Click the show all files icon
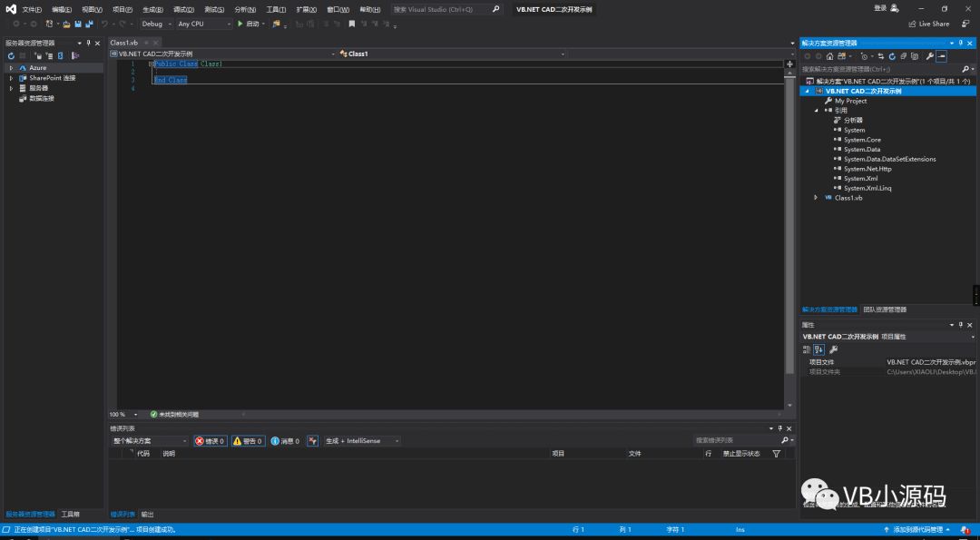This screenshot has height=540, width=980. (915, 56)
